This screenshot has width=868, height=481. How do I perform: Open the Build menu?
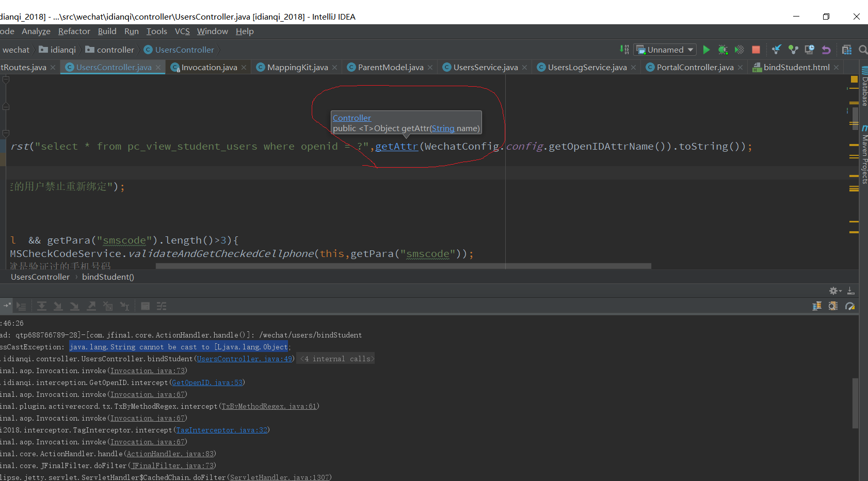point(107,31)
